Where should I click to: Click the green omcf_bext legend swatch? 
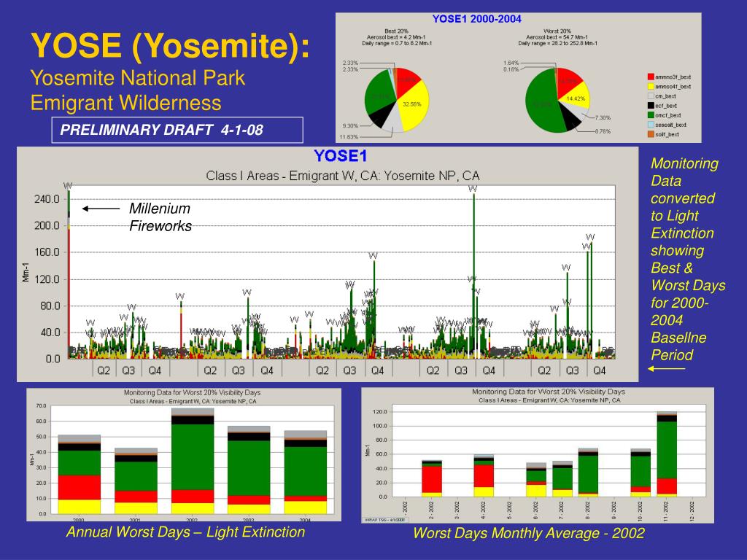tap(651, 115)
